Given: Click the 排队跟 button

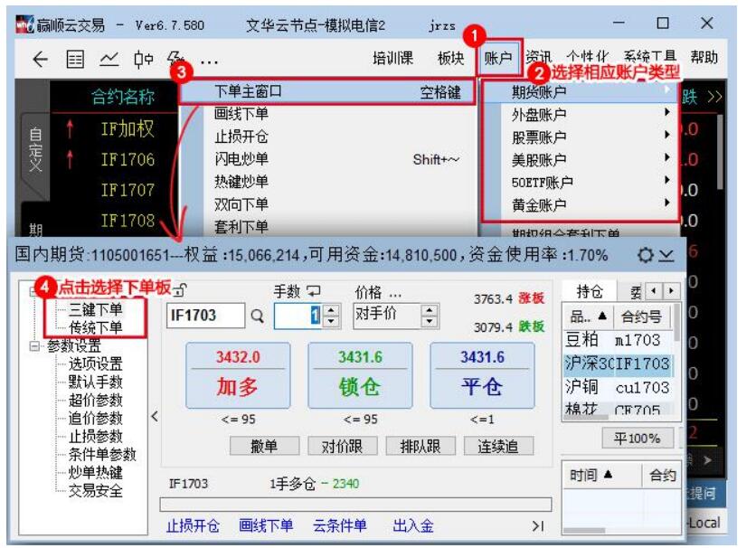Looking at the screenshot, I should pyautogui.click(x=420, y=447).
